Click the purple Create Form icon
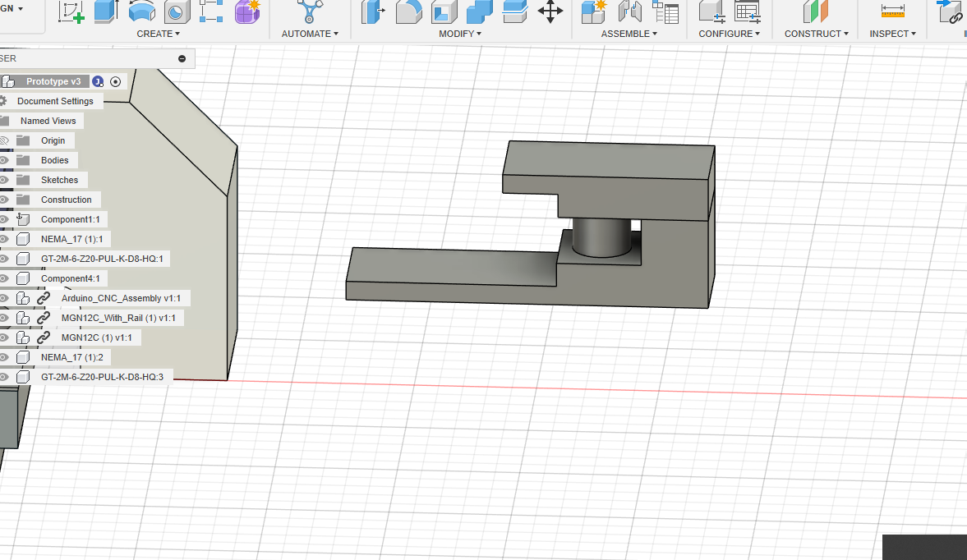 (247, 11)
